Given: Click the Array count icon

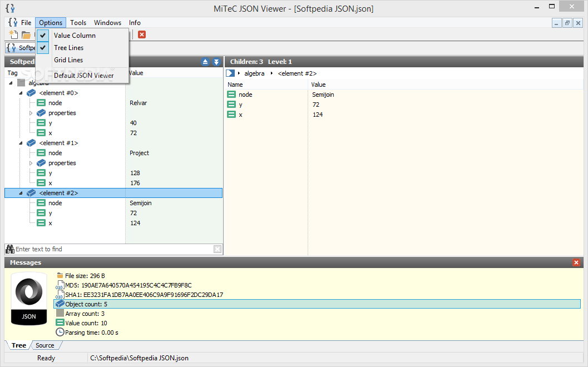Looking at the screenshot, I should (x=60, y=314).
